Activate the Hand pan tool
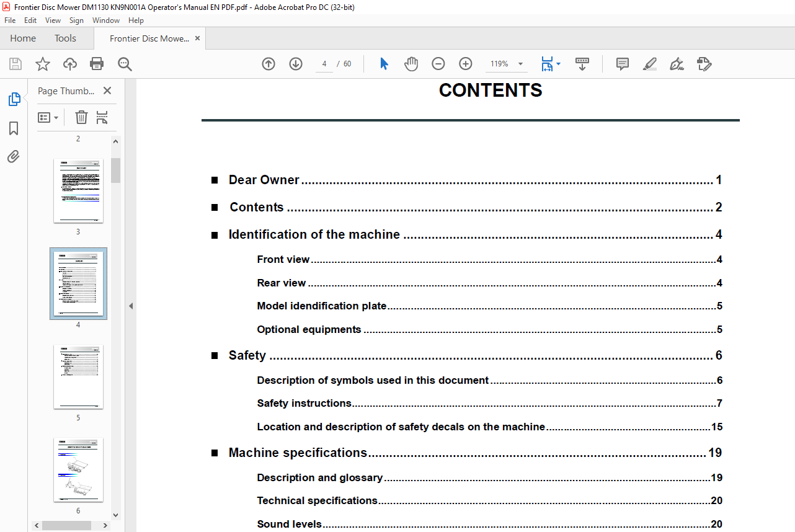 coord(411,64)
